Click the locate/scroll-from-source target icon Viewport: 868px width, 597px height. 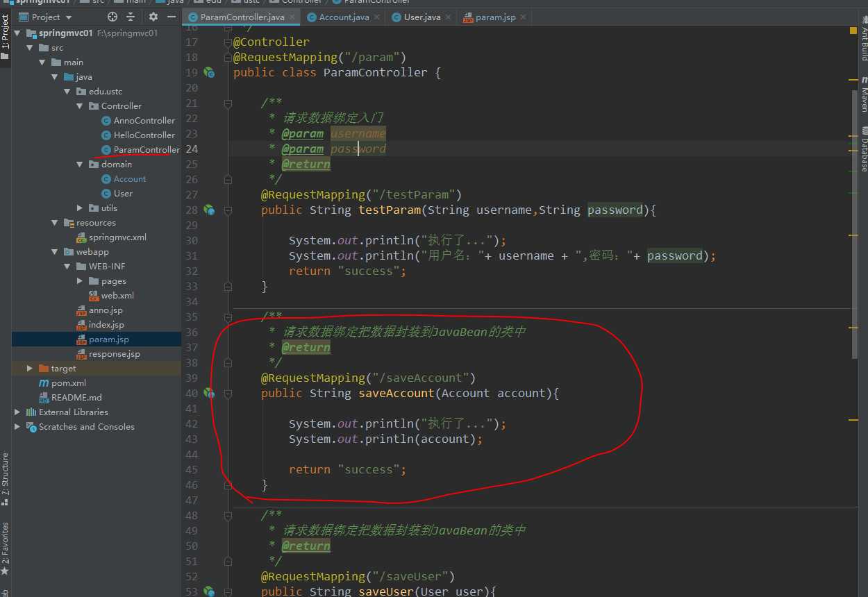pos(112,17)
